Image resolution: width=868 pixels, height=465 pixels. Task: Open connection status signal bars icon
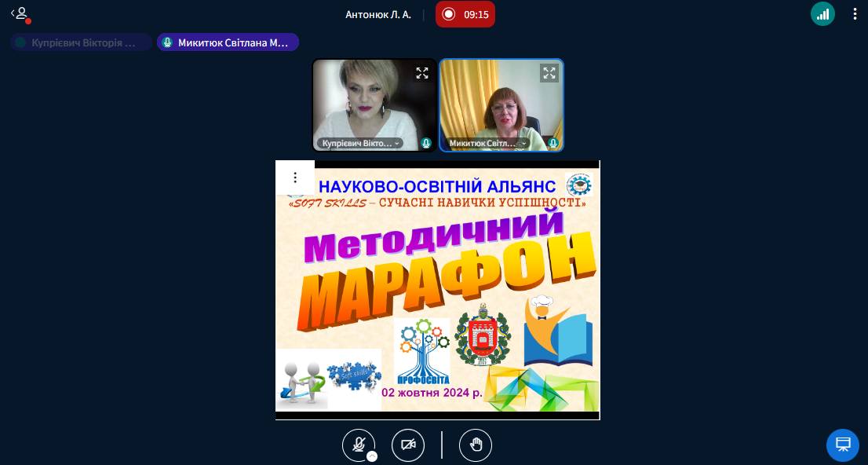(x=822, y=14)
